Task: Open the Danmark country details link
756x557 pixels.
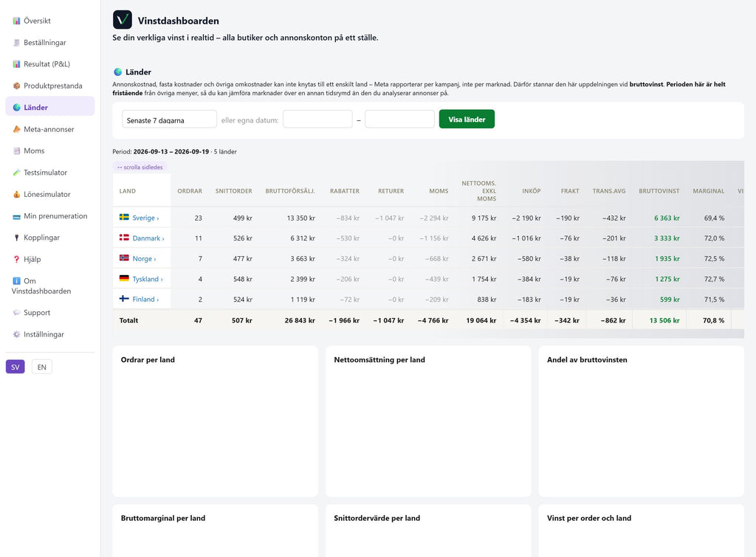Action: (x=148, y=238)
